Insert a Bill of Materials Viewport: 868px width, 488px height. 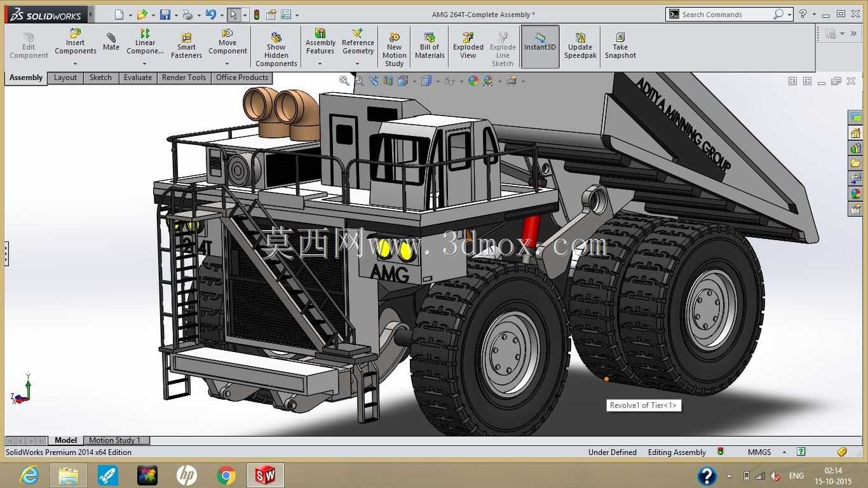click(430, 46)
